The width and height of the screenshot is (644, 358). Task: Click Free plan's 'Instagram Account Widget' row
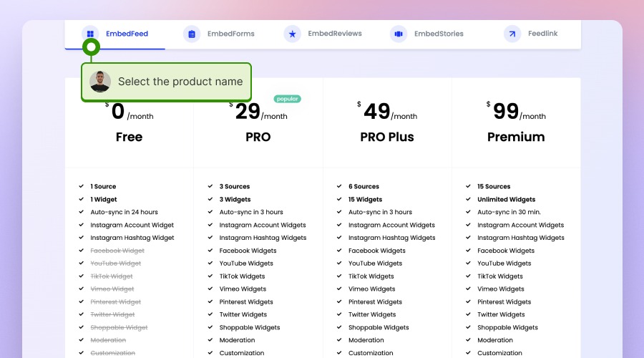coord(127,225)
